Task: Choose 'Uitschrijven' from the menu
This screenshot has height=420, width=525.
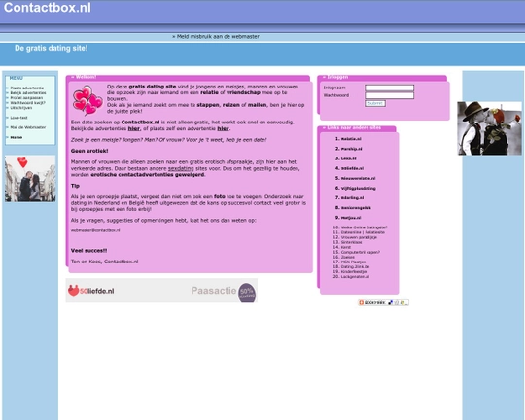Action: tap(21, 108)
